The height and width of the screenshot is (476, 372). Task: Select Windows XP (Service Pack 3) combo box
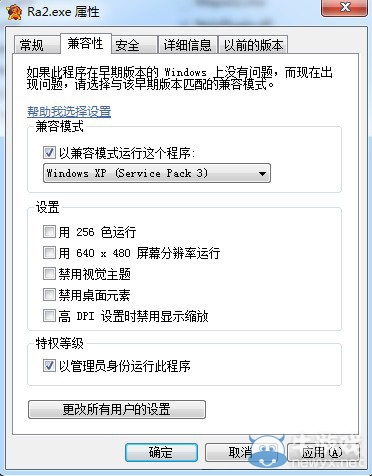pyautogui.click(x=157, y=173)
